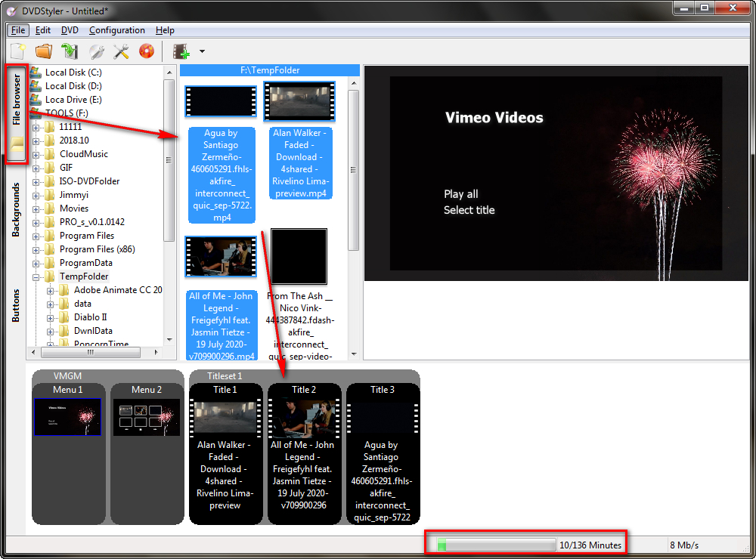Select Local Disk (D:) drive
This screenshot has width=756, height=559.
click(x=73, y=86)
